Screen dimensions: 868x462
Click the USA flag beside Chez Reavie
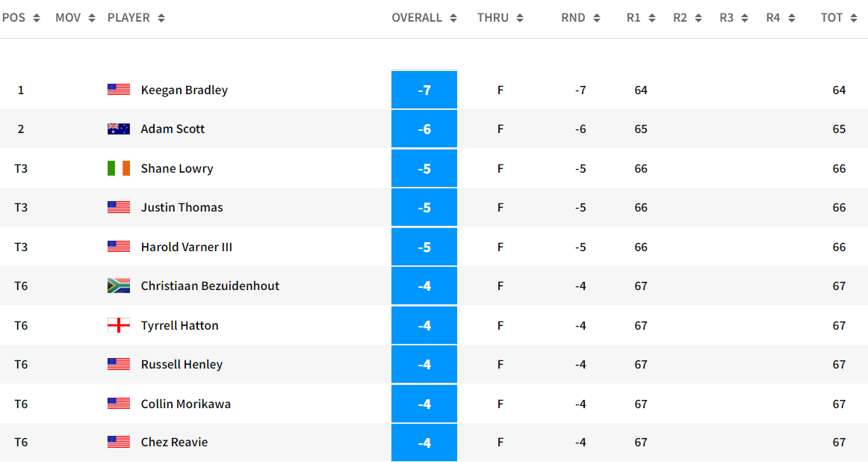point(118,442)
